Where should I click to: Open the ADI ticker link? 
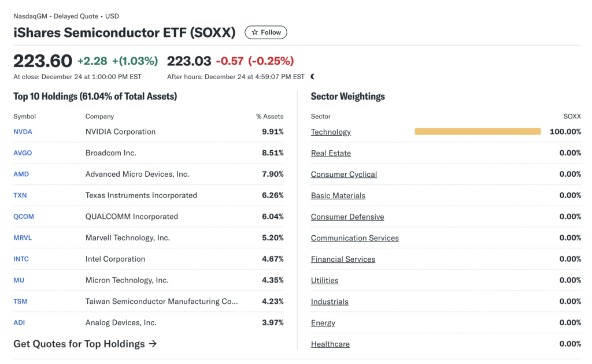coord(19,322)
